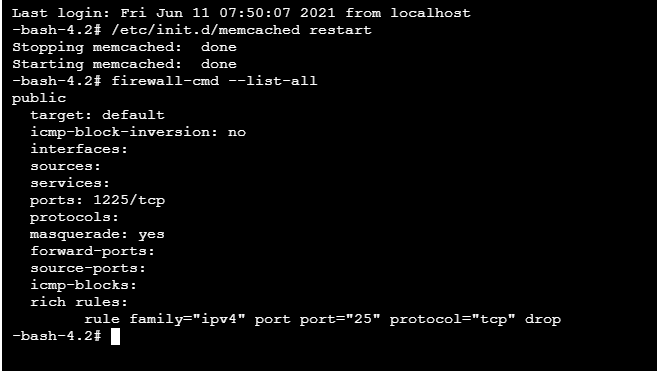This screenshot has height=371, width=657.
Task: Click the '/etc/init.d/memcached restart' command
Action: point(241,30)
